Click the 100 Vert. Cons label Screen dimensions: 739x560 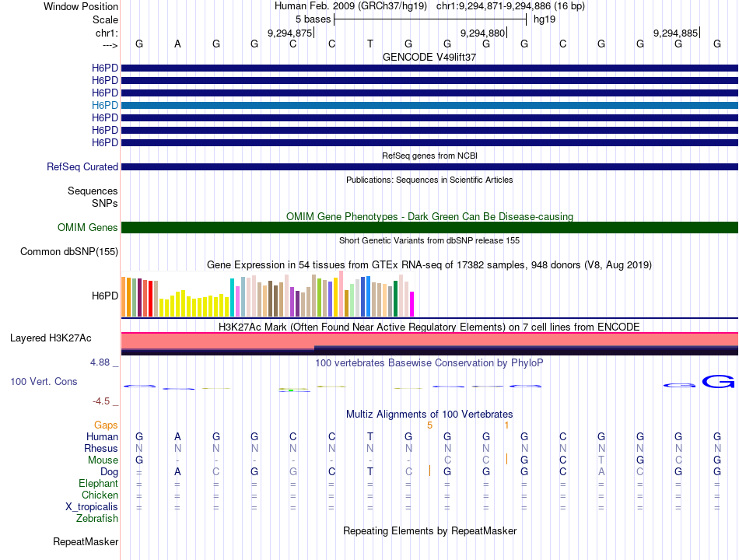pyautogui.click(x=44, y=382)
